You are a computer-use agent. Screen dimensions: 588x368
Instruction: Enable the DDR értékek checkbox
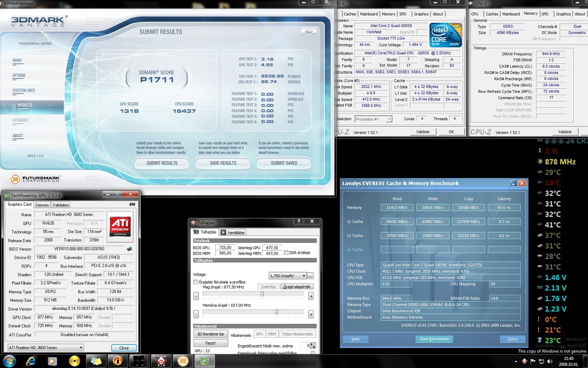[286, 253]
